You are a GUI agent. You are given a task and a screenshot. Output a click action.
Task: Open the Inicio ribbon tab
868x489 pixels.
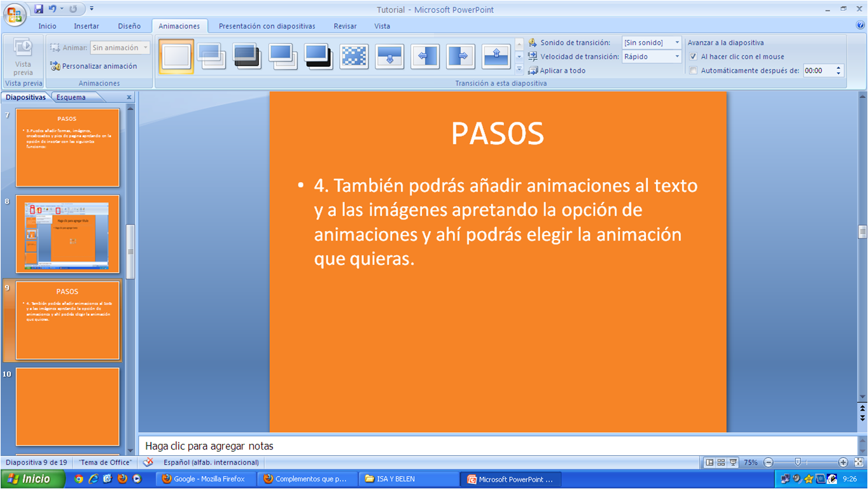[x=47, y=26]
